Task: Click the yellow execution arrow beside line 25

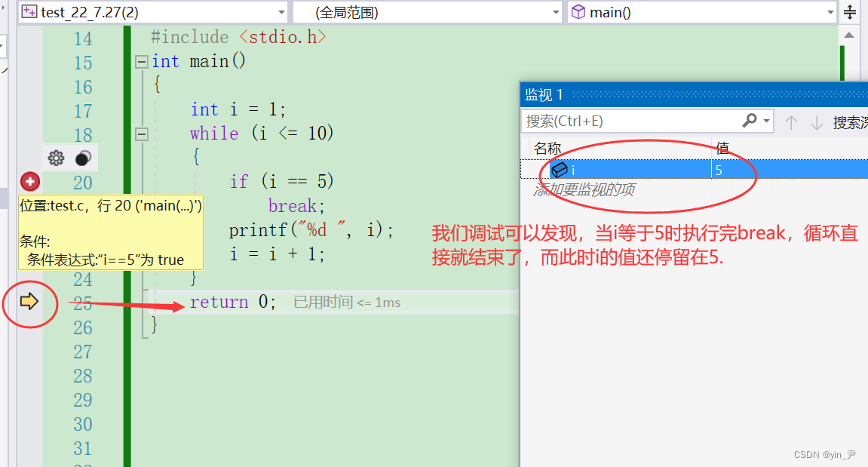Action: [x=30, y=302]
